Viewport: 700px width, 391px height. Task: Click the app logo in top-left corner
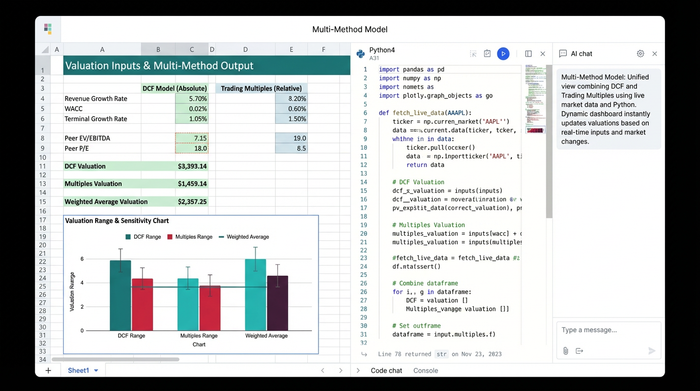[x=48, y=29]
